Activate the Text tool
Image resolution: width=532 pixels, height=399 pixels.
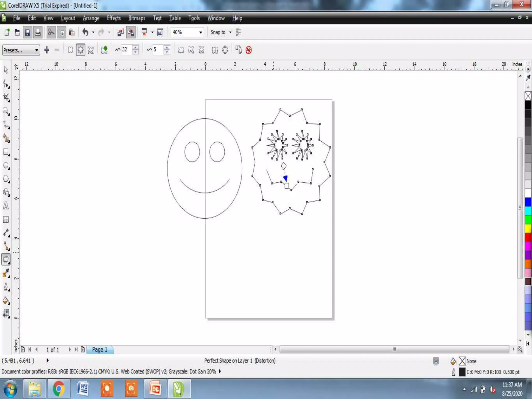coord(6,206)
